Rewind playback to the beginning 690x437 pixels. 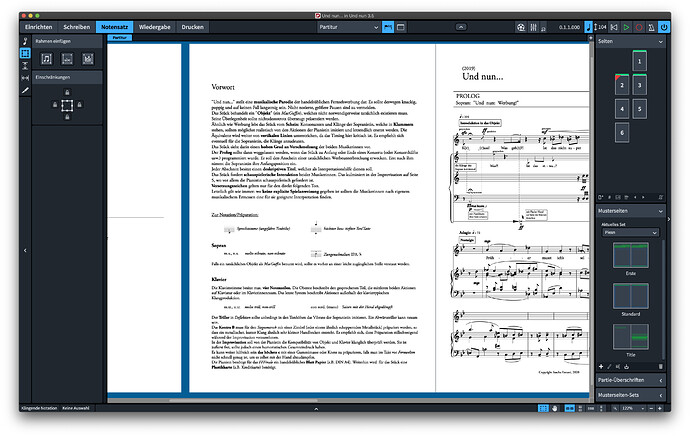614,27
